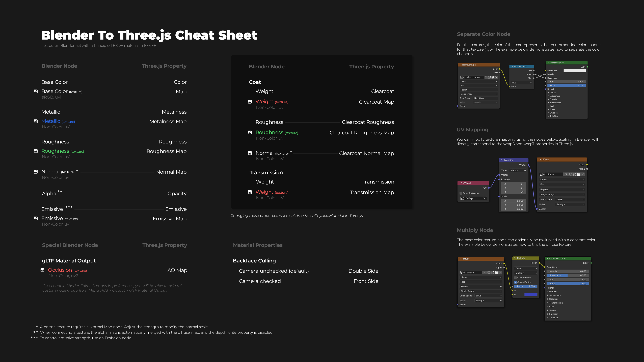Image resolution: width=644 pixels, height=362 pixels.
Task: Click the user count 3 button on diffuse
Action: [x=566, y=174]
